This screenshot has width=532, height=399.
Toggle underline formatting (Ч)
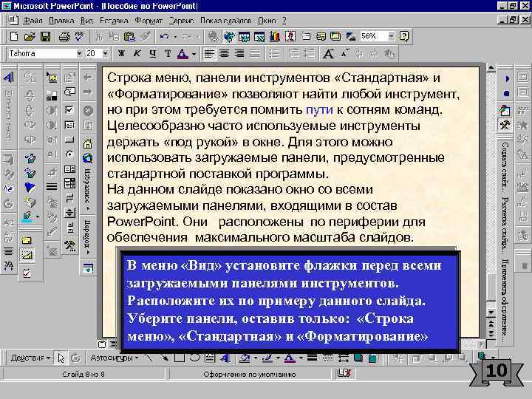(153, 54)
